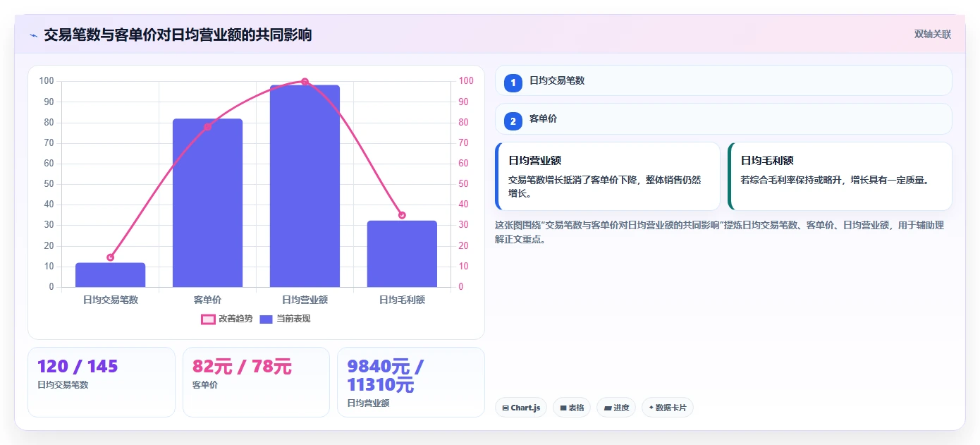Click the 日均营业额 info card heading

click(x=535, y=161)
